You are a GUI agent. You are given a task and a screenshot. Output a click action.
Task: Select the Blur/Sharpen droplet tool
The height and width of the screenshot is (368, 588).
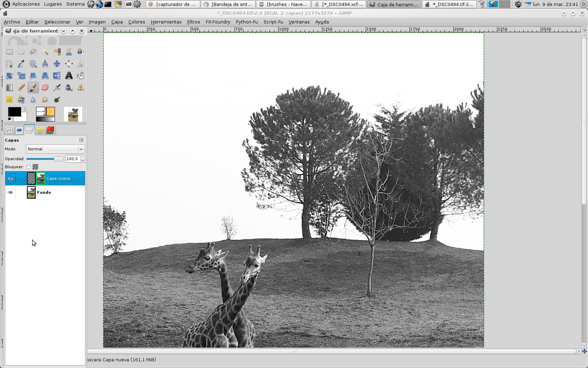point(33,100)
